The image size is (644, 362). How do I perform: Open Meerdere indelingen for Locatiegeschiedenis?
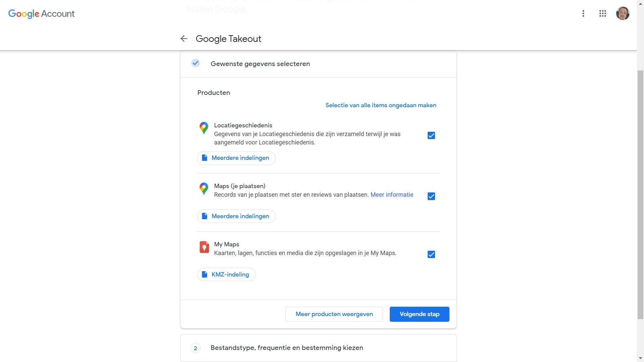tap(236, 158)
